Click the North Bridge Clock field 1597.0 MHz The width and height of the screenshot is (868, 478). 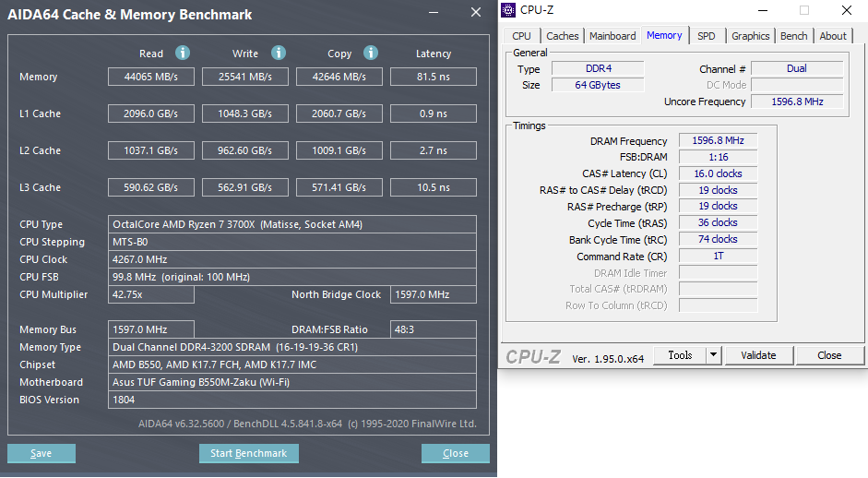click(x=434, y=294)
